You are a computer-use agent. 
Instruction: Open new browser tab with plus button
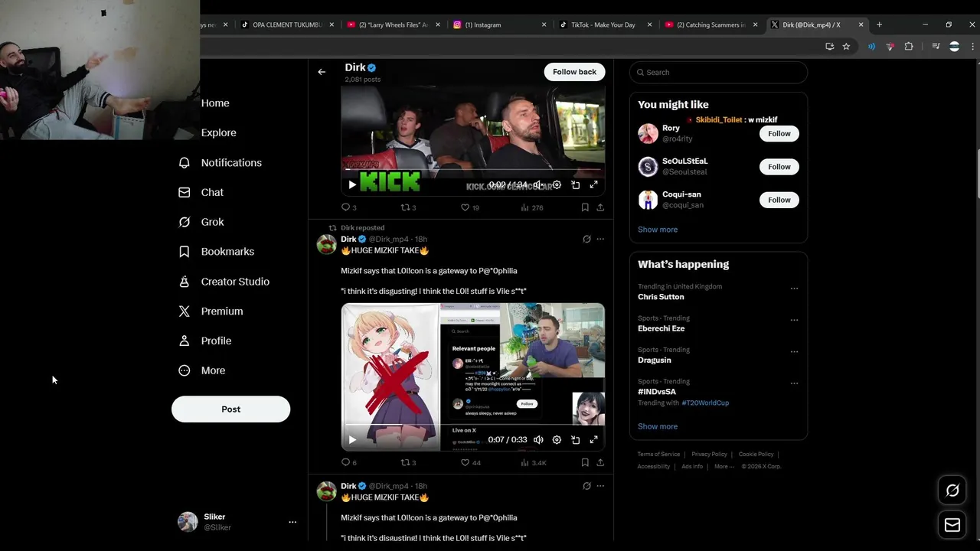coord(879,24)
